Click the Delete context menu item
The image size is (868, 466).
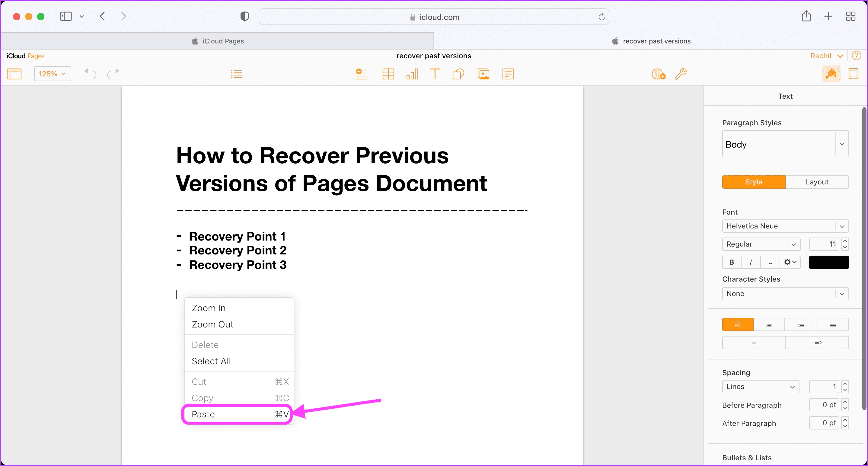click(239, 345)
